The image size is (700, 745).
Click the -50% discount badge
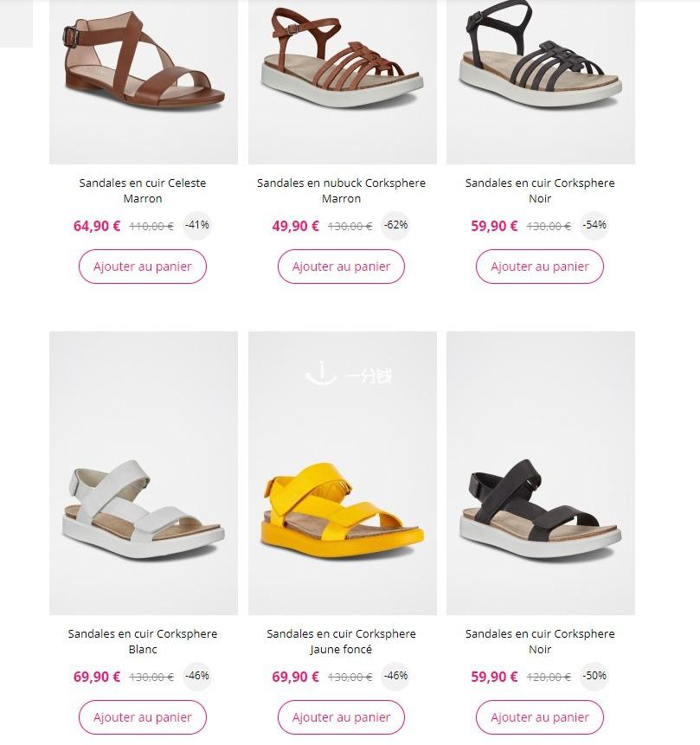point(594,676)
